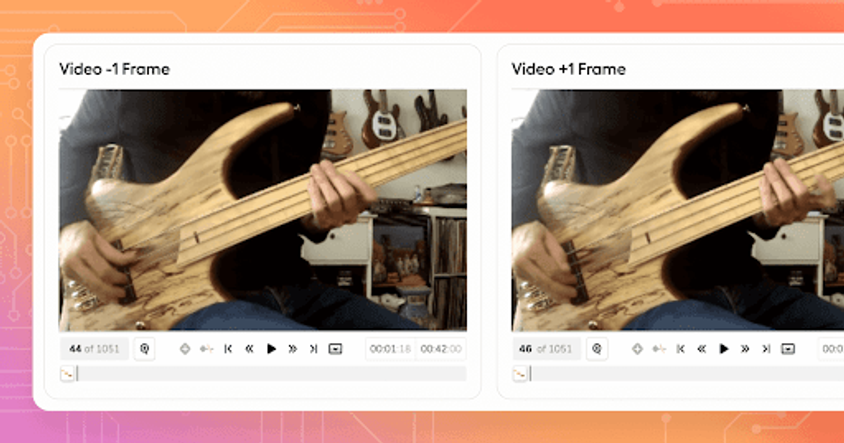844x443 pixels.
Task: Add diamond keyframe in Video -1 Frame
Action: (x=185, y=349)
